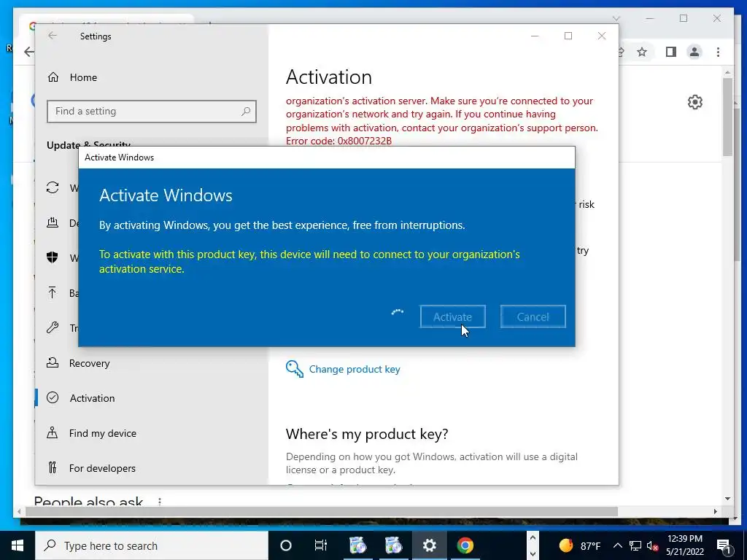Cancel the Activate Windows dialog
The height and width of the screenshot is (560, 747).
pos(533,316)
